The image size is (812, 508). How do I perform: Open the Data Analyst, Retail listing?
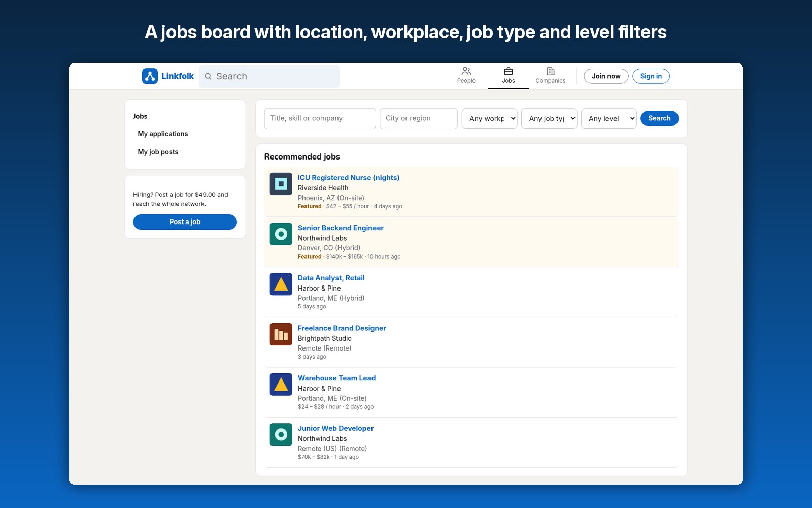(x=331, y=278)
